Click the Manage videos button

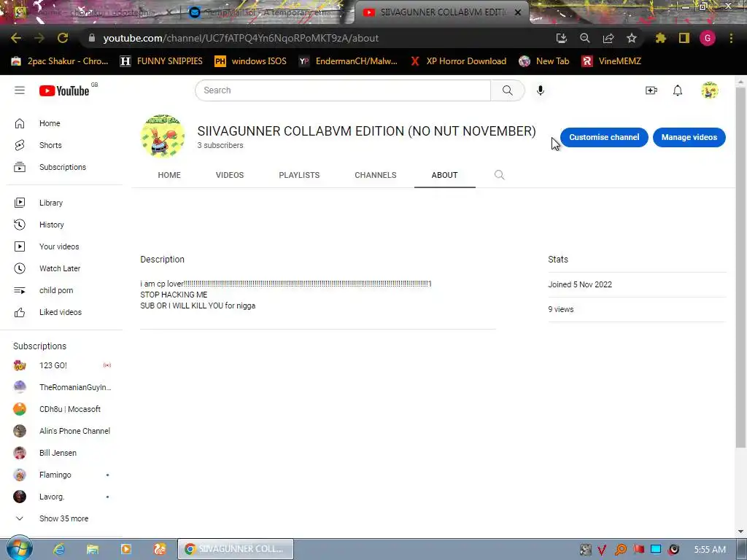pos(689,137)
